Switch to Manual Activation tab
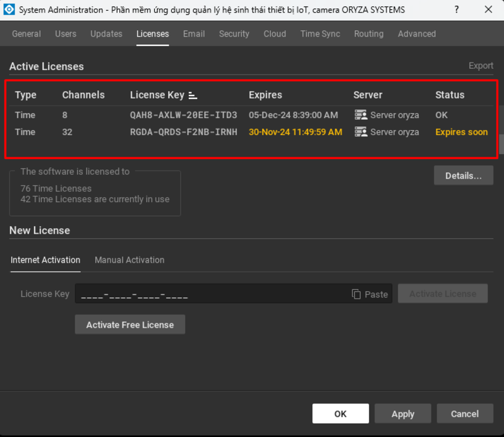 [x=129, y=260]
